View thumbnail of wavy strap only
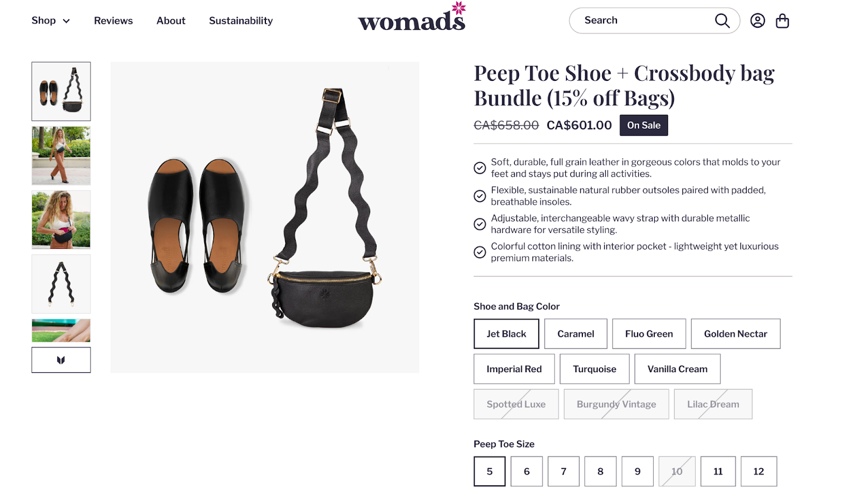The image size is (851, 504). (61, 284)
